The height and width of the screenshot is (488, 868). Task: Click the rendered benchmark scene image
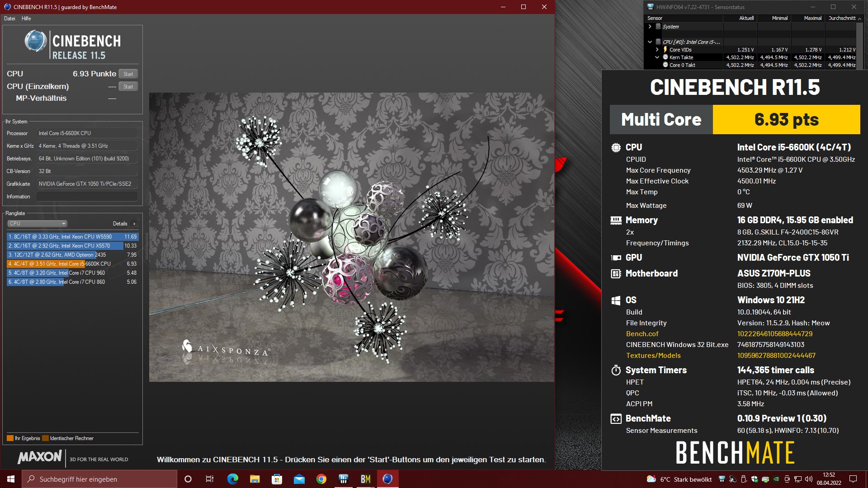click(352, 237)
